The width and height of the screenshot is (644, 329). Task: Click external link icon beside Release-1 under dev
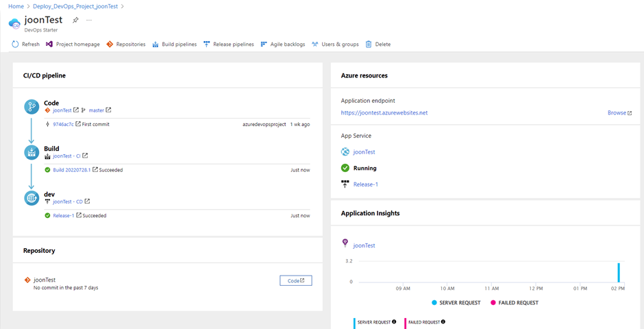(x=79, y=215)
